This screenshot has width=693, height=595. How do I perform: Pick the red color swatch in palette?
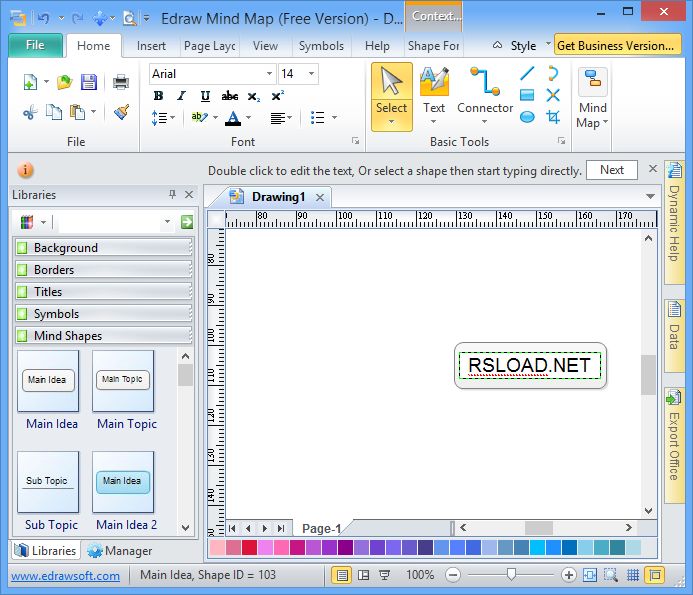tap(249, 547)
